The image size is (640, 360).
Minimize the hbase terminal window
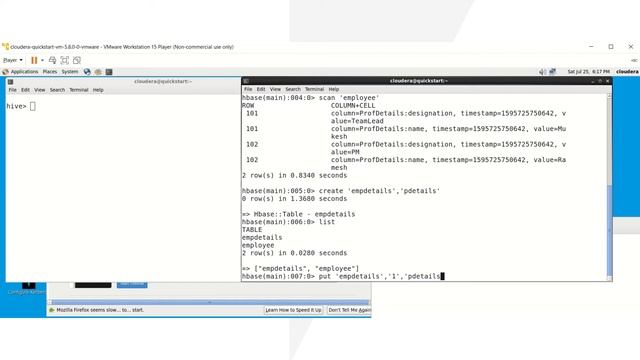(593, 81)
